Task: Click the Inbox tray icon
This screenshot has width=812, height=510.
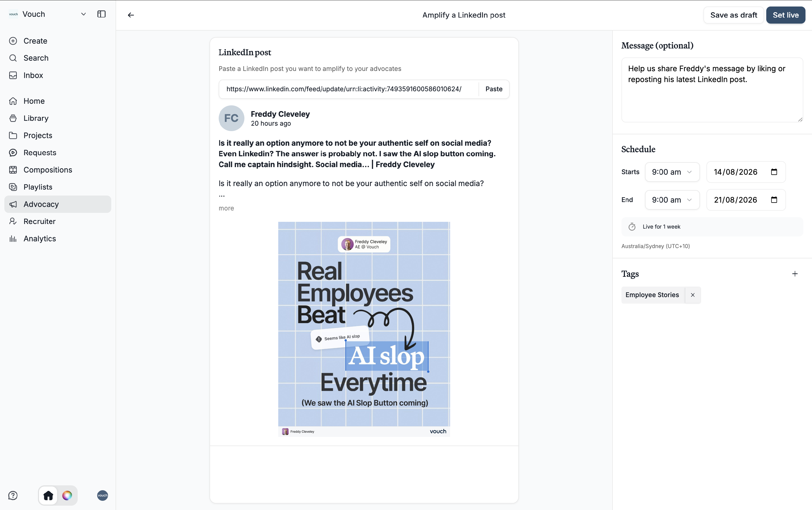Action: pyautogui.click(x=13, y=75)
